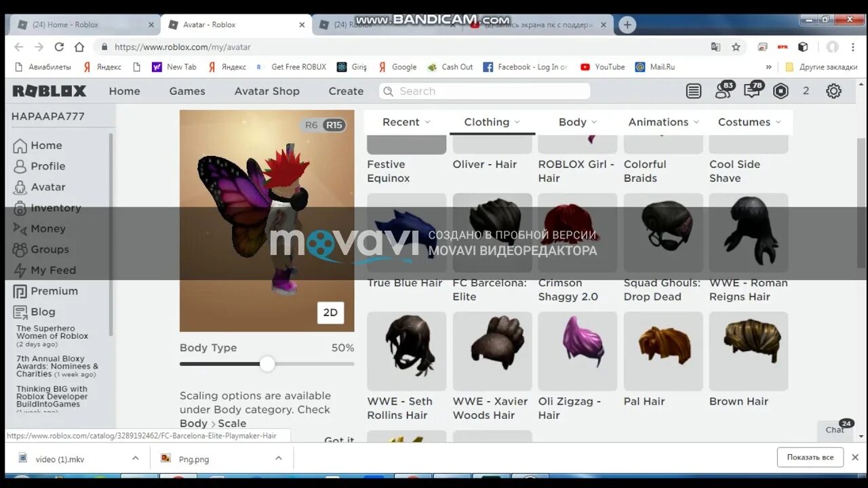Open the messages icon with 78 badge
Image resolution: width=868 pixels, height=488 pixels.
point(752,90)
